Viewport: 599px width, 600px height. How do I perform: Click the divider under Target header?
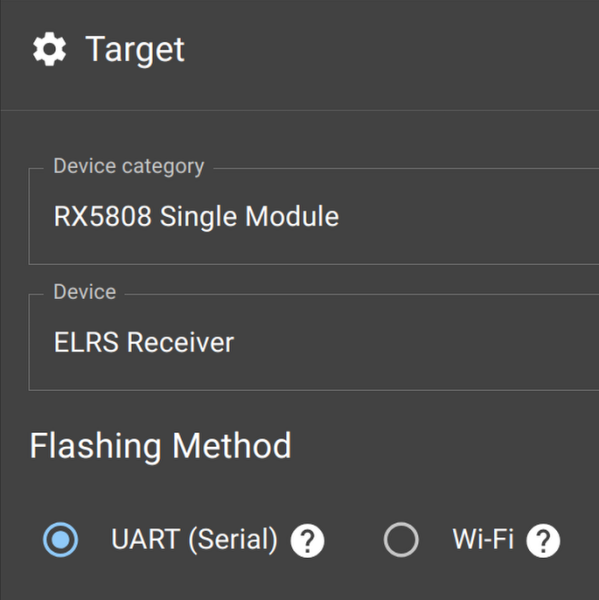(x=299, y=111)
